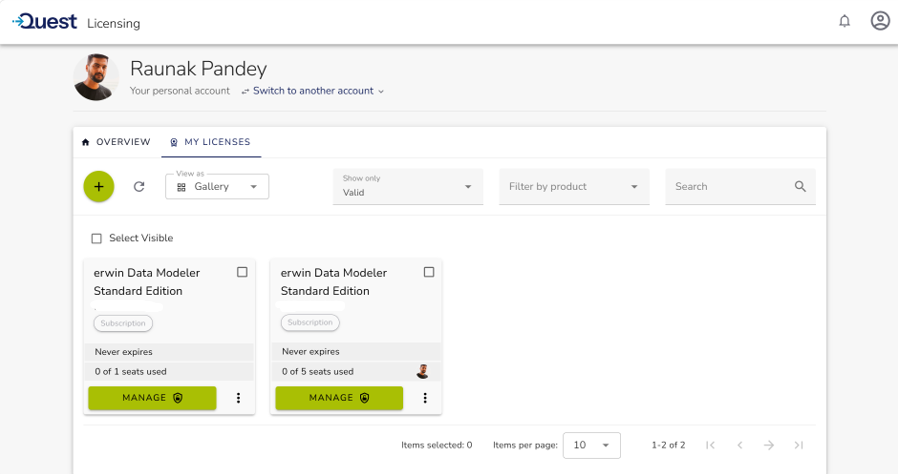Open more options on the 5-seat license card
The width and height of the screenshot is (898, 474).
[x=425, y=398]
